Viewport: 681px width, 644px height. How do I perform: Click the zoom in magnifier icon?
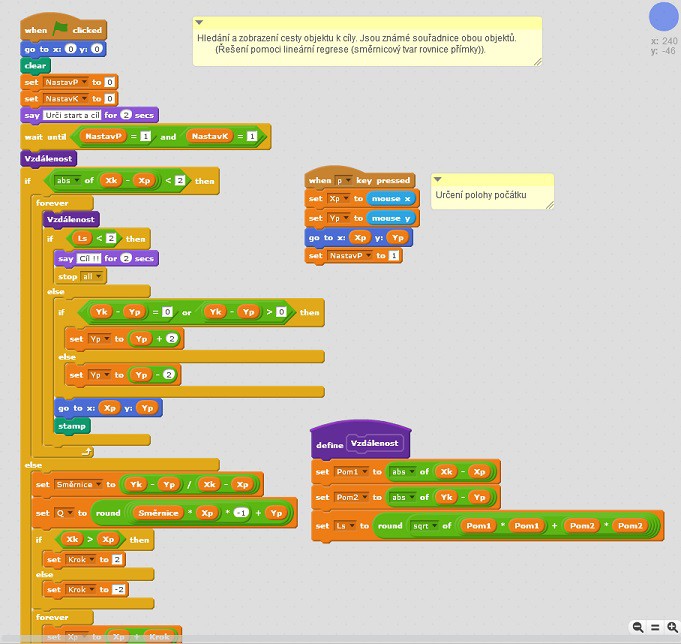click(672, 627)
